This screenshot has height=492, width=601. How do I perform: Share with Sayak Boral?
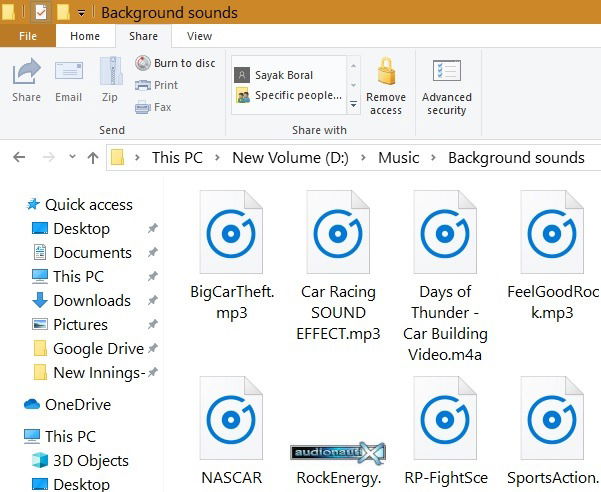(274, 75)
